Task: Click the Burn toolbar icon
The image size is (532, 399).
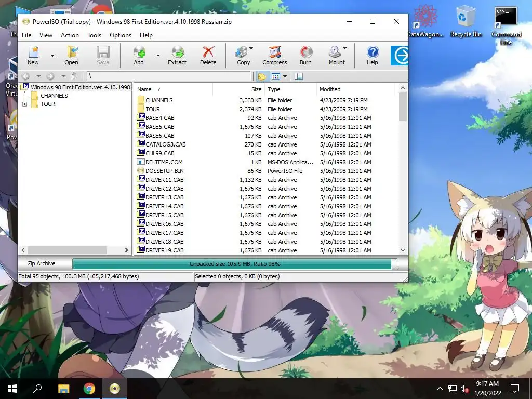Action: (x=305, y=55)
